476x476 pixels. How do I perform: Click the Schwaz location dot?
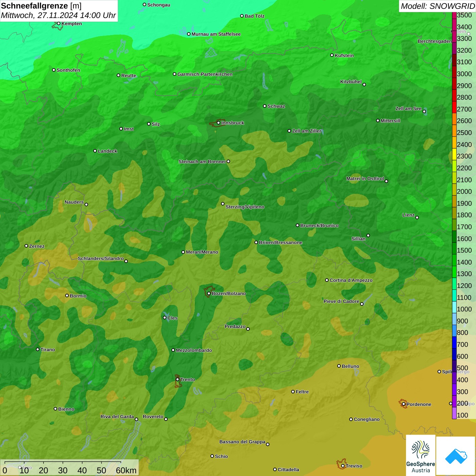point(265,106)
